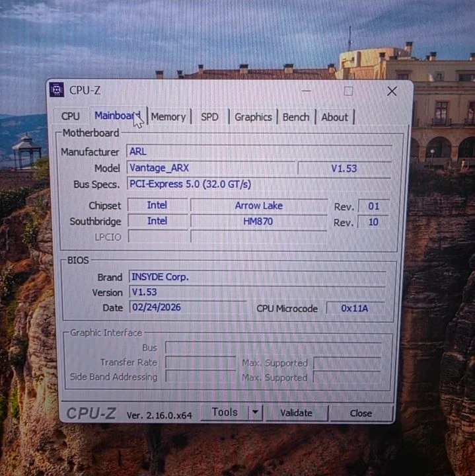
Task: Click the chipset Rev. 01 value
Action: click(x=374, y=206)
